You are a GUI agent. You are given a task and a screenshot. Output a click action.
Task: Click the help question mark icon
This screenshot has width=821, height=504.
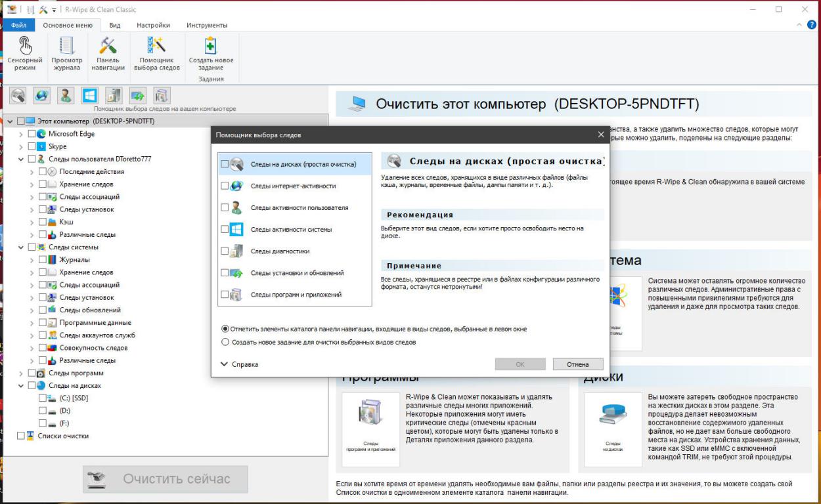coord(811,25)
